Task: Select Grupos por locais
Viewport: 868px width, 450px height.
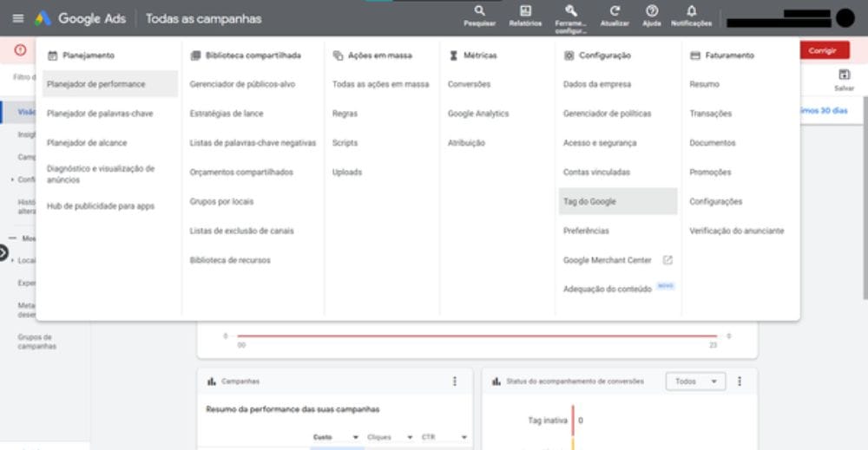Action: pos(221,201)
